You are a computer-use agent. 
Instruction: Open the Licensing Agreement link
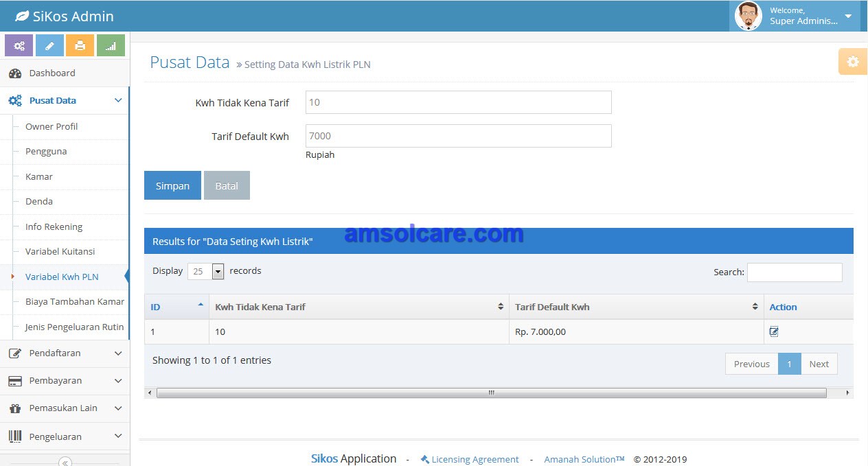point(475,460)
